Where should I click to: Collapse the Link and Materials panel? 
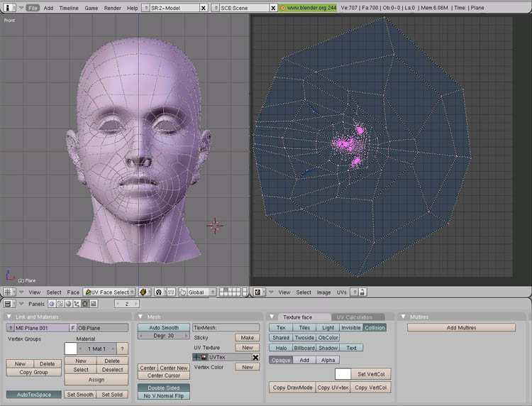(x=9, y=317)
